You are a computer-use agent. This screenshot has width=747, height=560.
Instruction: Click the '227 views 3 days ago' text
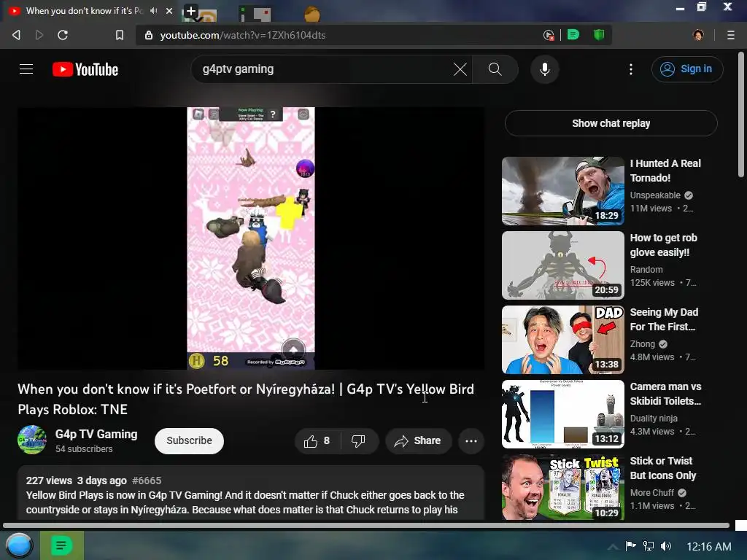coord(76,481)
